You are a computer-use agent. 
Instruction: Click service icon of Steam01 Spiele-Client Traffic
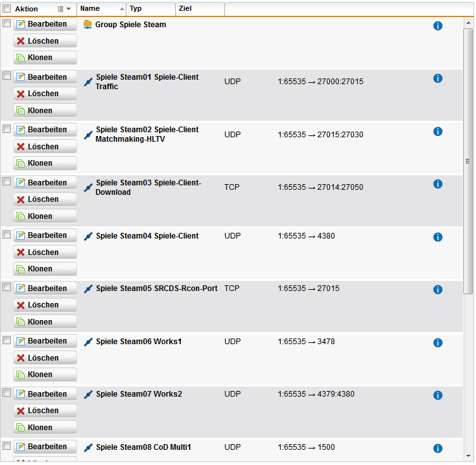click(88, 82)
